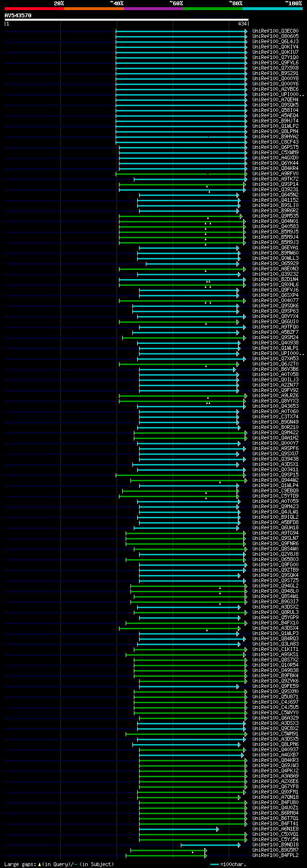Click the UniRef100_Q8LPM4 label
Screen dimensions: 307x868
click(x=275, y=132)
